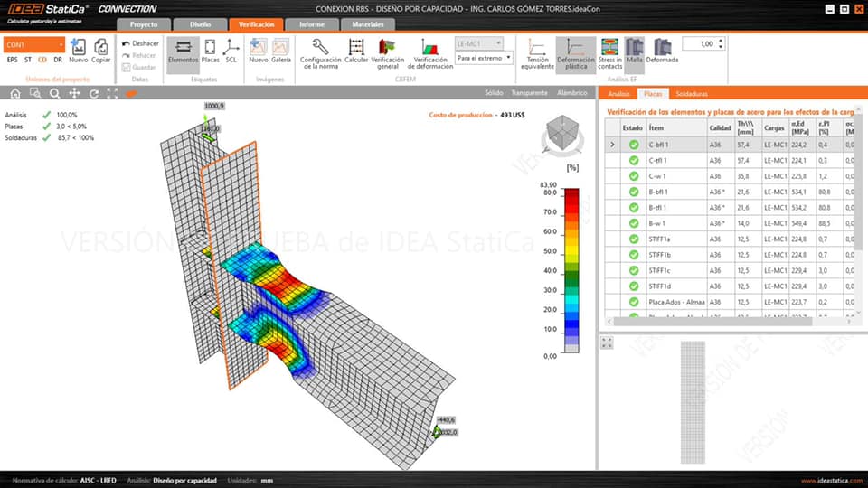The image size is (868, 488).
Task: Click the magnifier zoom tool
Action: coord(54,93)
